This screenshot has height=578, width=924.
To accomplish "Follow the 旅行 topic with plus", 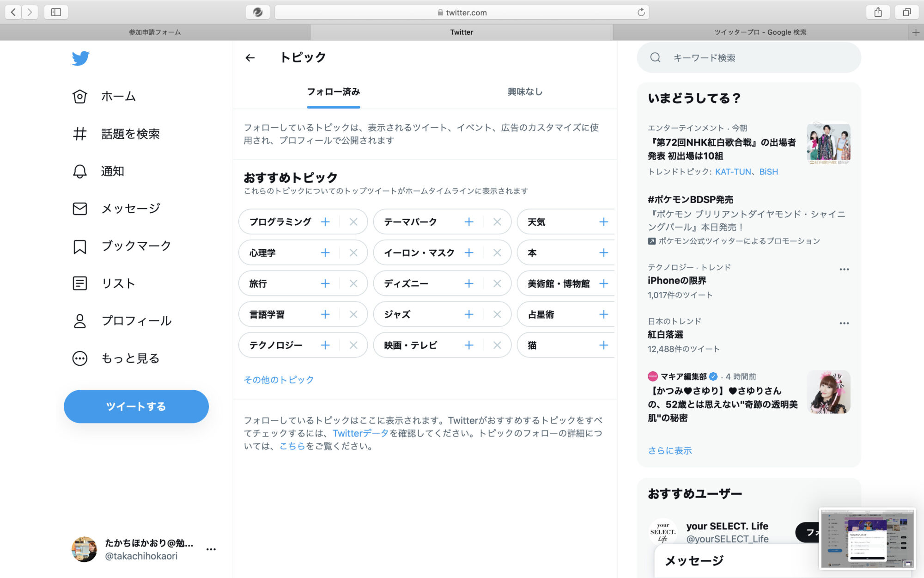I will 325,283.
